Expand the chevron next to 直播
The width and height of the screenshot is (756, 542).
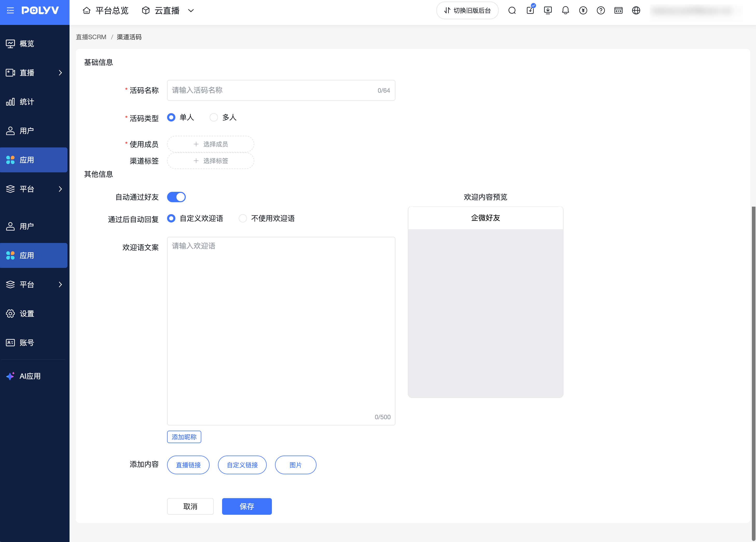point(60,73)
